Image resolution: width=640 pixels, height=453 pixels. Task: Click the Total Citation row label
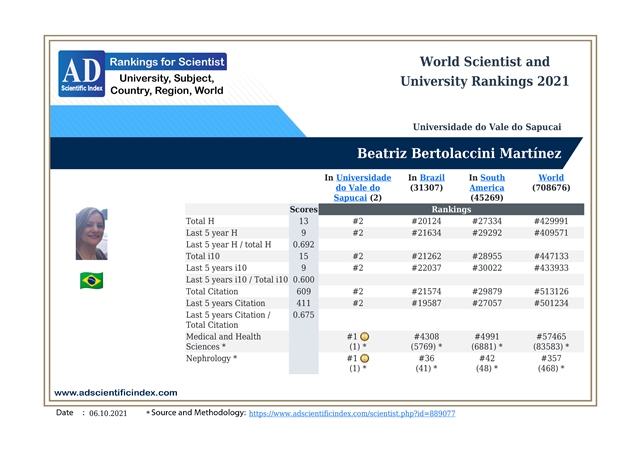click(212, 291)
